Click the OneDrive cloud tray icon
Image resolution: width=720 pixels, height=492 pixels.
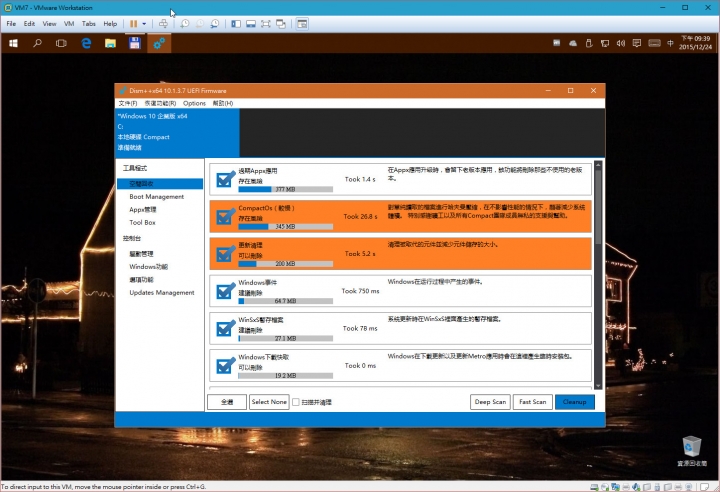click(x=573, y=43)
